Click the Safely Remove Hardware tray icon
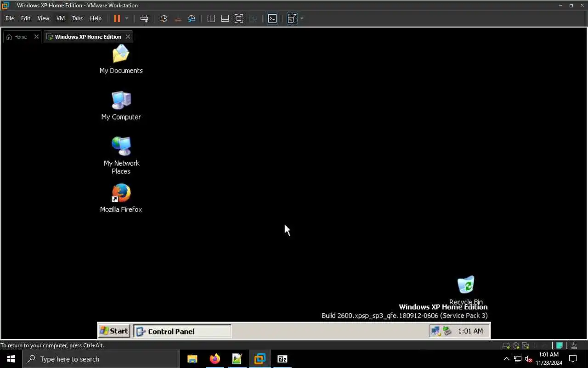 447,331
